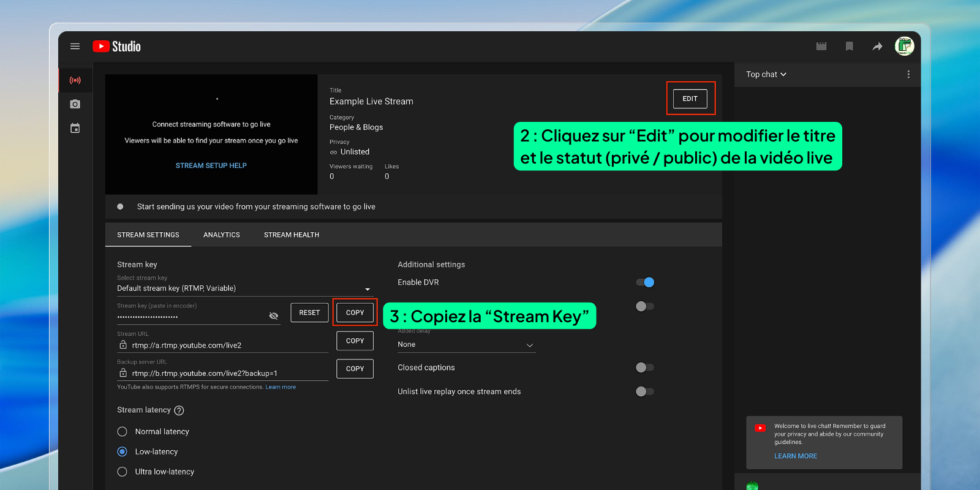Image resolution: width=980 pixels, height=490 pixels.
Task: Click the lock icon beside Backup server URL
Action: (x=123, y=373)
